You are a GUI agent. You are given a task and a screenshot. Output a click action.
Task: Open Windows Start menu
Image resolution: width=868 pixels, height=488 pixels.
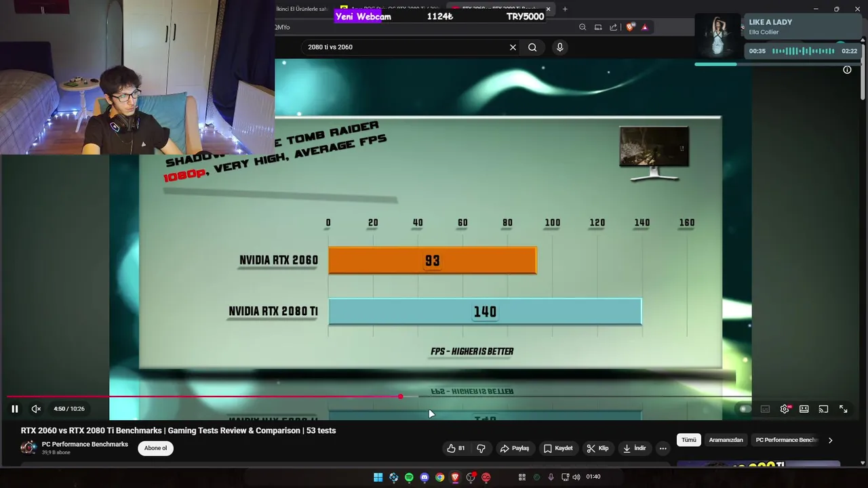tap(378, 477)
